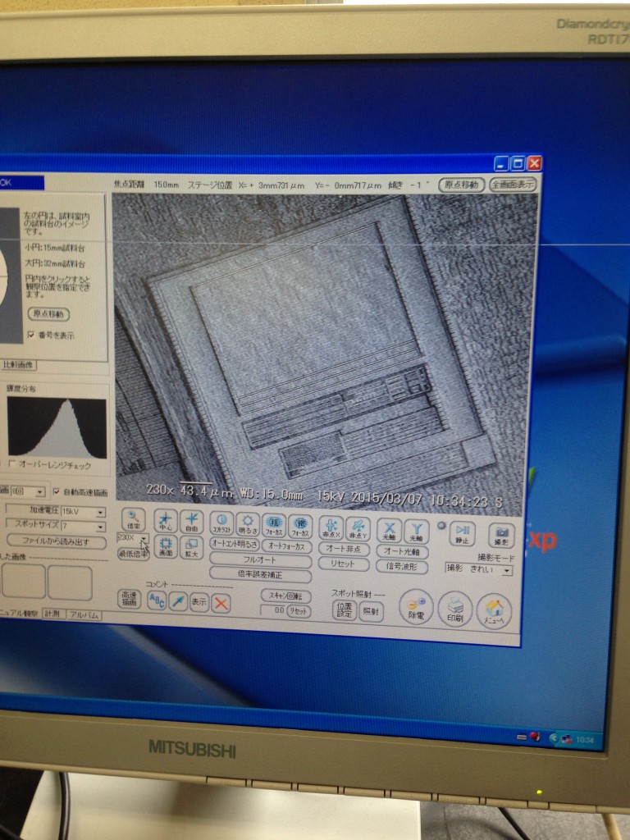Click the second empty saved-image thumbnail slot

point(70,583)
